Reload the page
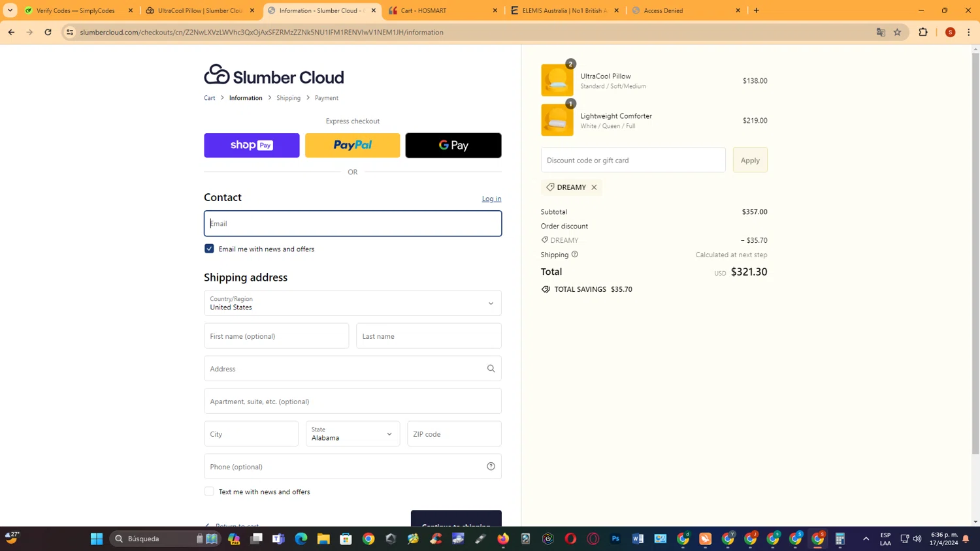 [x=48, y=32]
